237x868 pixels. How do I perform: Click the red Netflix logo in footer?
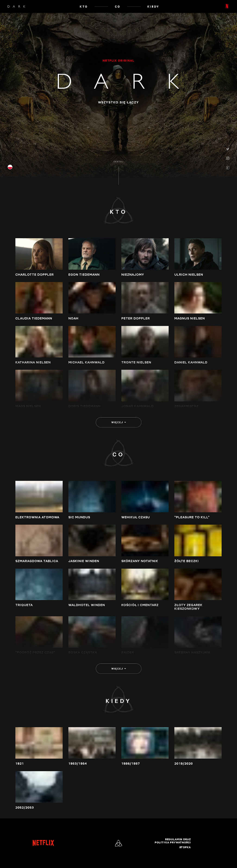(43, 843)
